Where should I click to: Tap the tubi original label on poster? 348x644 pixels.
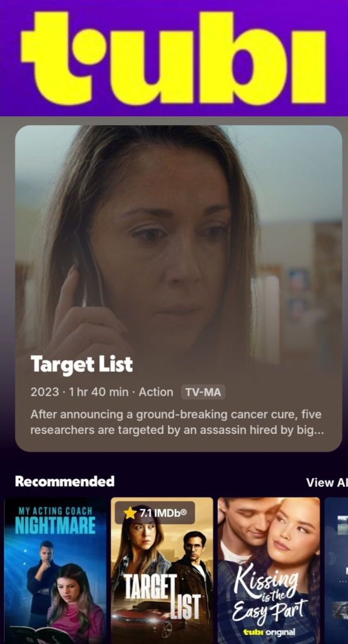coord(269,631)
